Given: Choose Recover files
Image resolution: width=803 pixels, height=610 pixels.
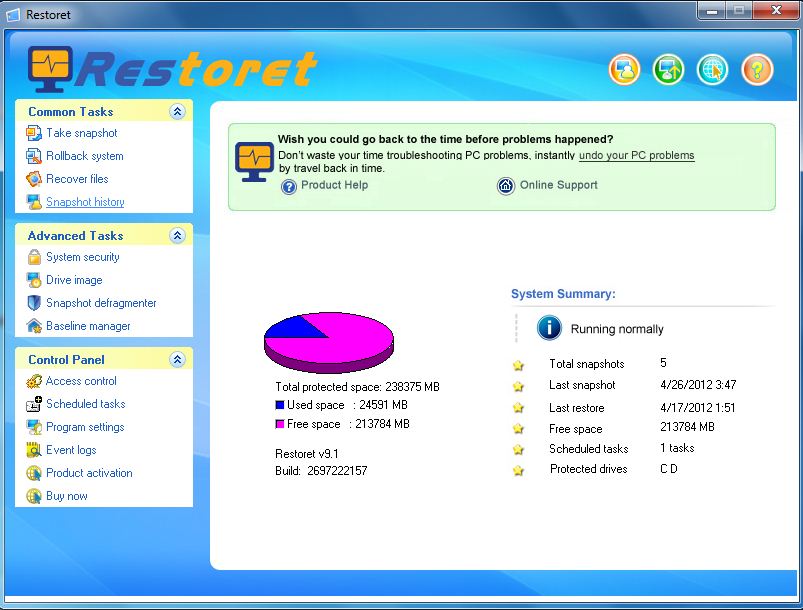Looking at the screenshot, I should click(77, 179).
